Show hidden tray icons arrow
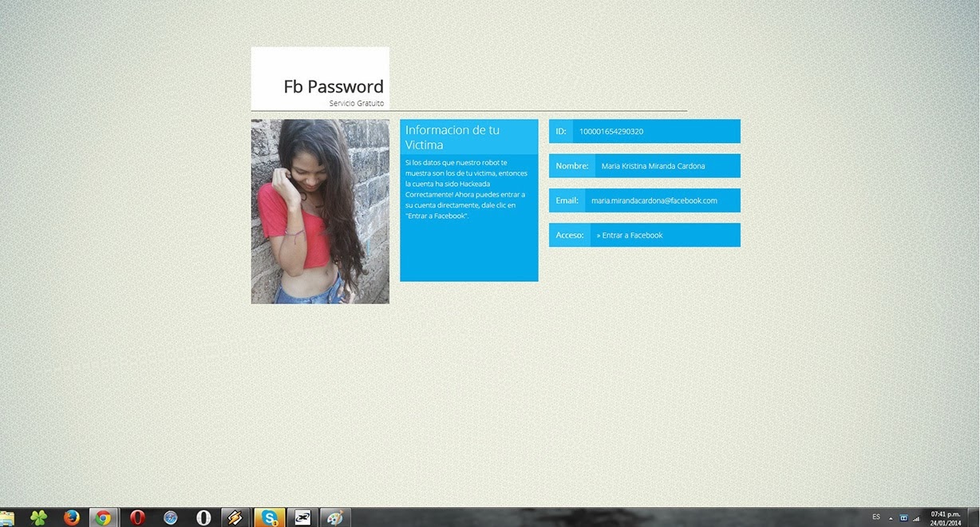980x527 pixels. coord(891,517)
